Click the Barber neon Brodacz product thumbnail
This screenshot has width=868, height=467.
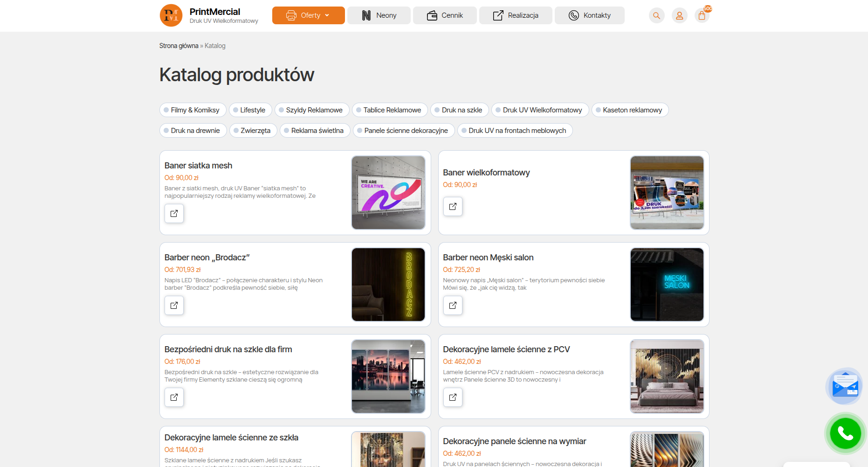click(x=388, y=285)
